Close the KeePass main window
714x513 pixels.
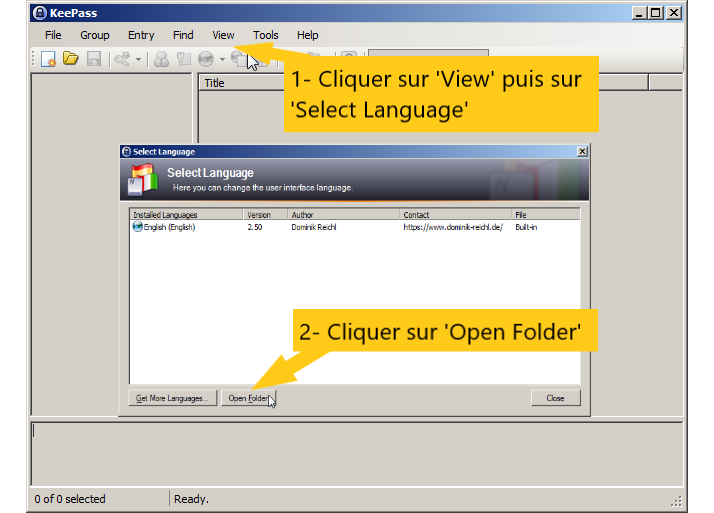pos(673,13)
